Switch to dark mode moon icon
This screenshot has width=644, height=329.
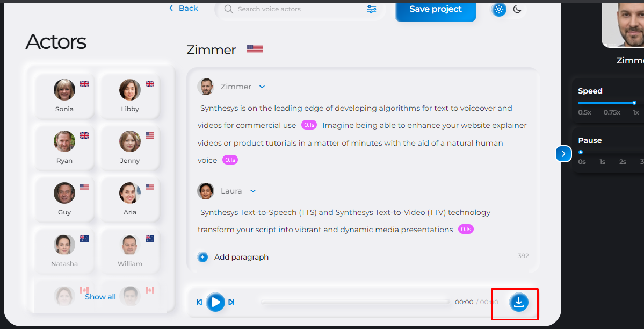[x=517, y=10]
